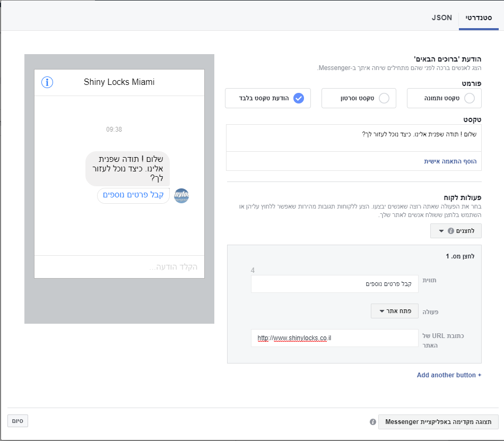Click the הוסף התאמה אישית link
This screenshot has width=504, height=441.
[x=450, y=161]
